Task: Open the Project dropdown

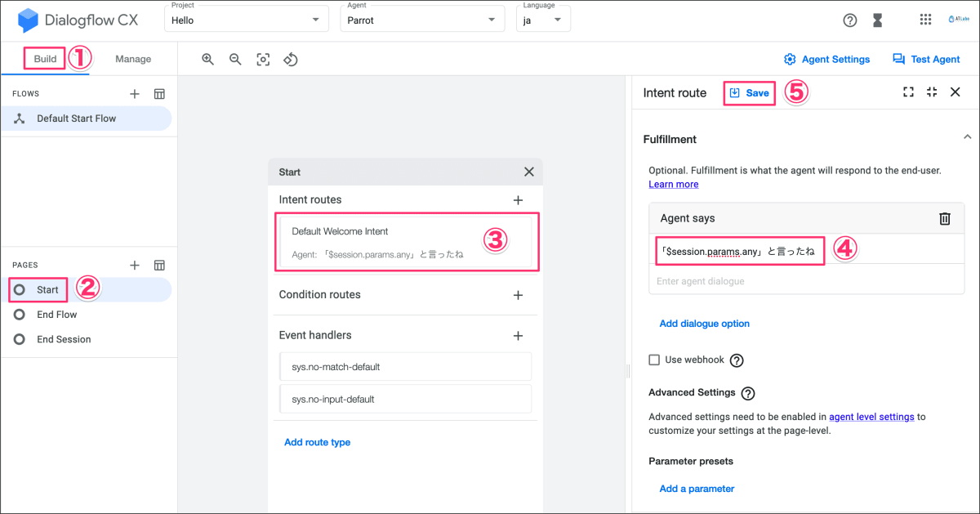Action: (x=246, y=20)
